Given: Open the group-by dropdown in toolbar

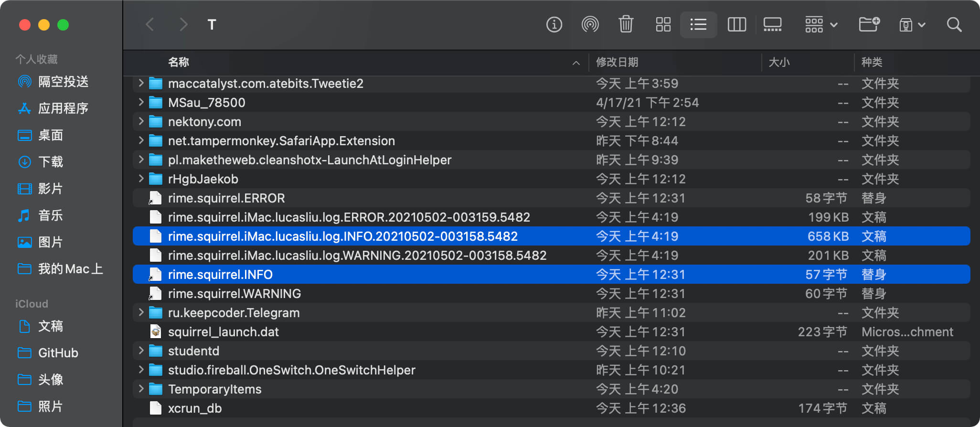Looking at the screenshot, I should click(x=821, y=24).
